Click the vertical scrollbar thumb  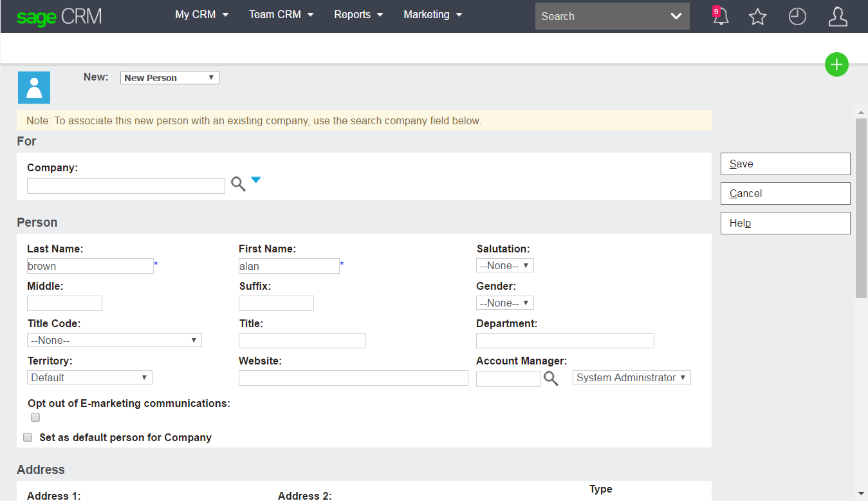click(x=861, y=207)
